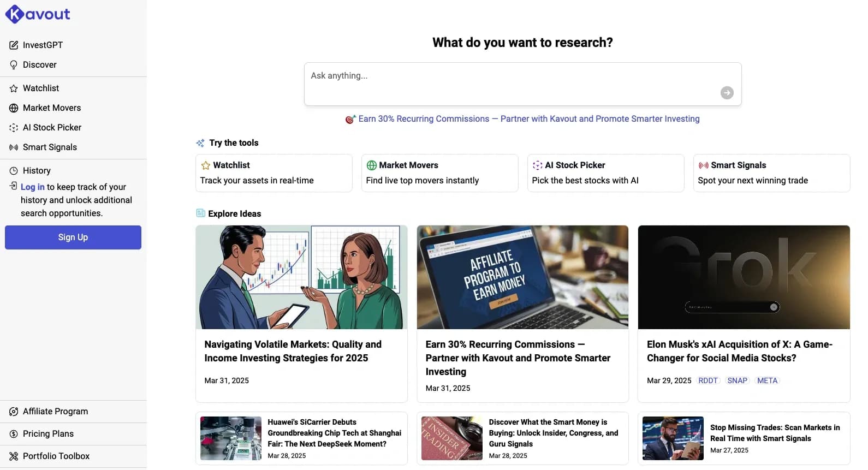Click the AI Stock Picker icon in sidebar

pos(14,128)
